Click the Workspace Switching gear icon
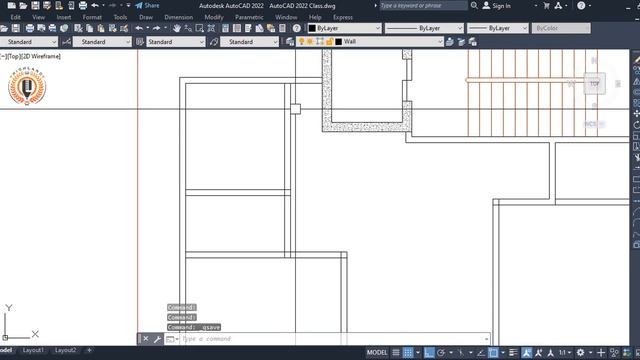This screenshot has width=640, height=360. click(580, 352)
